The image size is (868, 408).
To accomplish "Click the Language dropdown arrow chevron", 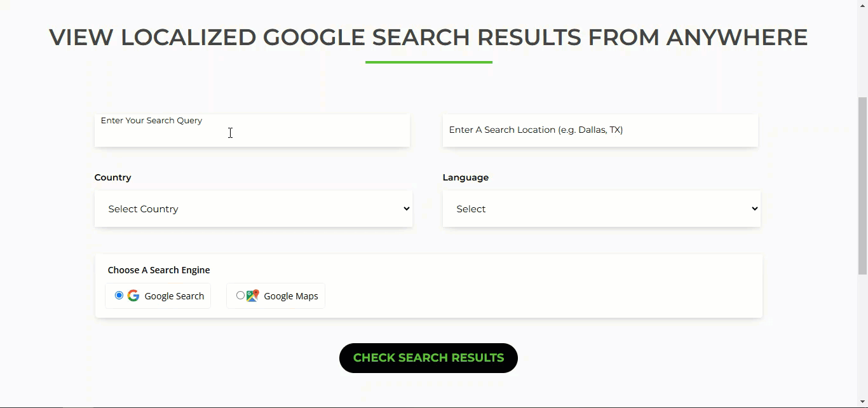I will click(755, 209).
